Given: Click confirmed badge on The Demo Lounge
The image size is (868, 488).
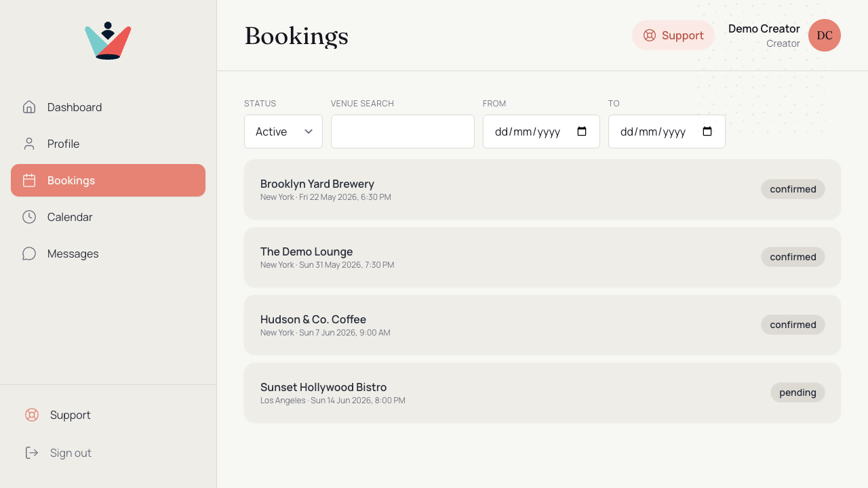Looking at the screenshot, I should tap(793, 257).
